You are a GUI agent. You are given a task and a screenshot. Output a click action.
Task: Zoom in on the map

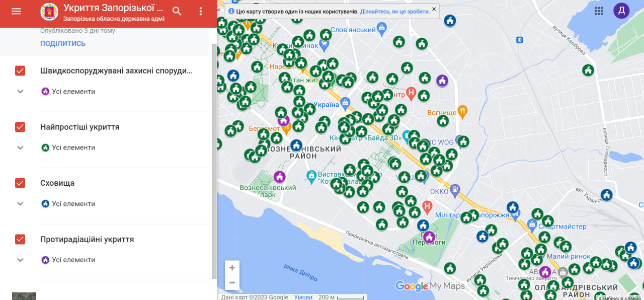click(232, 268)
